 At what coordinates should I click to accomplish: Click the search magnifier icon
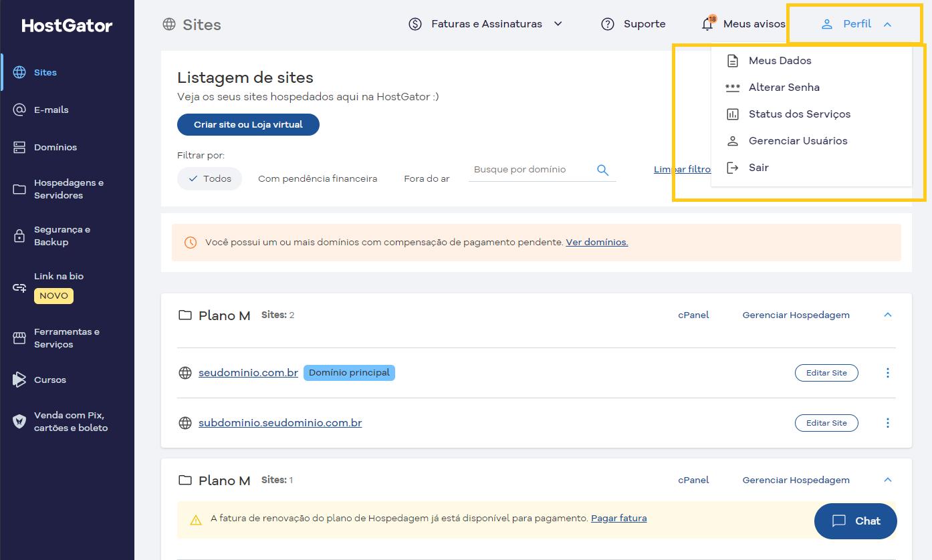click(x=603, y=170)
